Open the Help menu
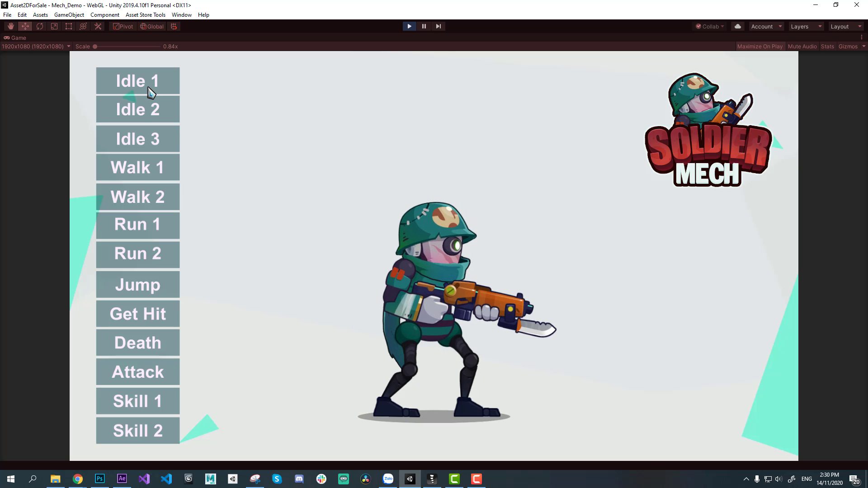Viewport: 868px width, 488px height. click(x=203, y=14)
